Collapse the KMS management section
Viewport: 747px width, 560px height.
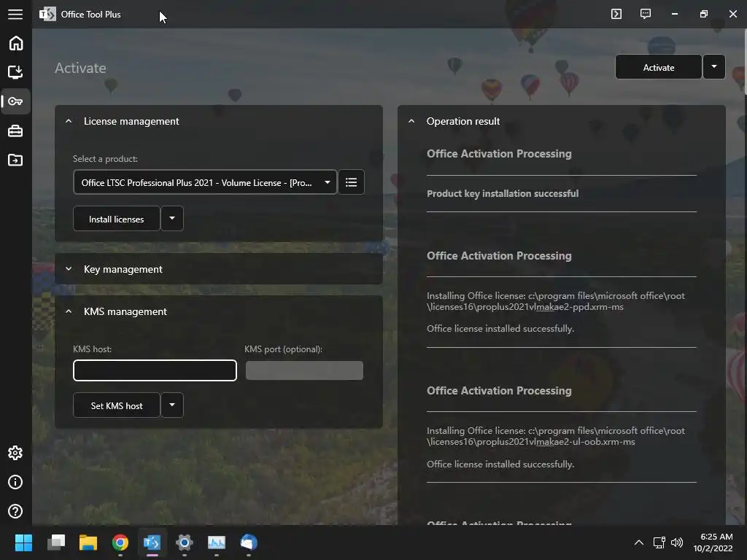(69, 311)
